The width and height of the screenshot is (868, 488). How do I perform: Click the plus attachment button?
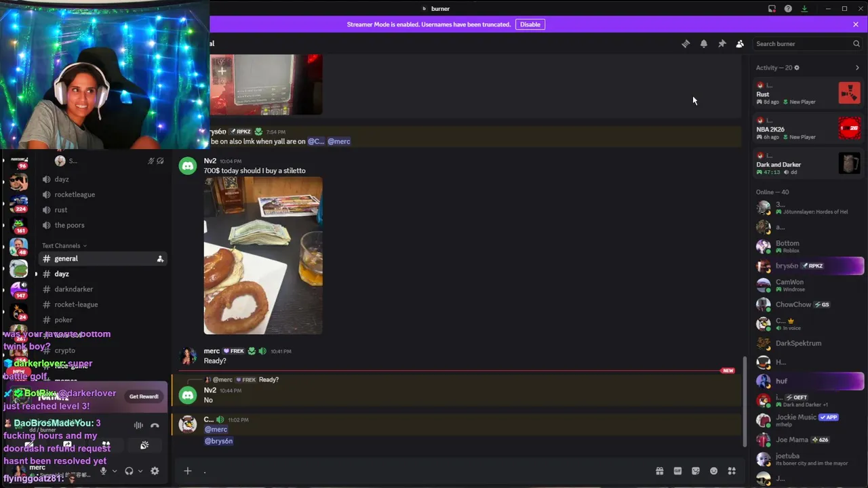188,471
